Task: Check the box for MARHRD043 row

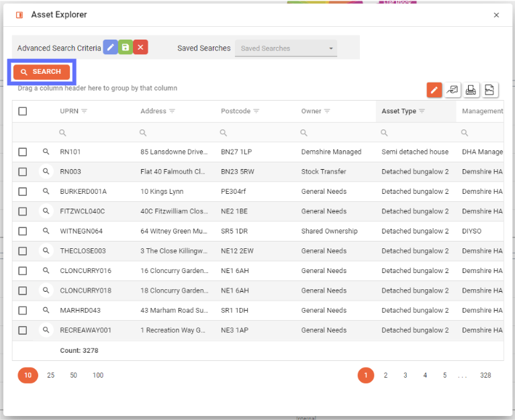Action: tap(23, 311)
